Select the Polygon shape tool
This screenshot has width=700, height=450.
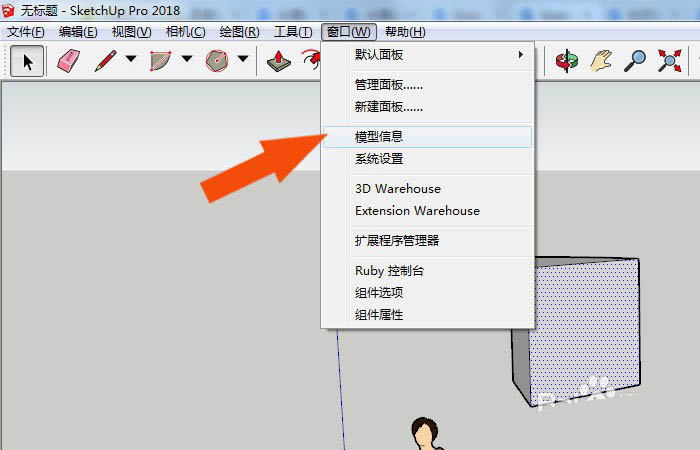pos(217,61)
